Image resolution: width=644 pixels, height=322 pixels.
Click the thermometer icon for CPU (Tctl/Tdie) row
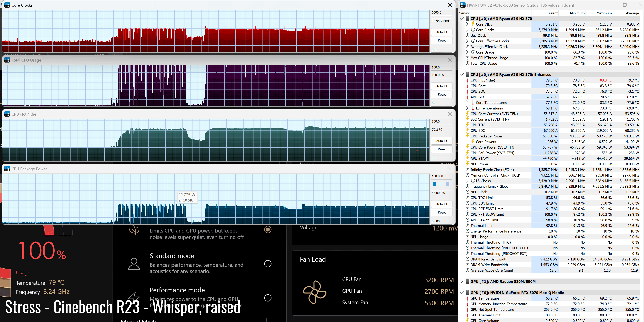[x=467, y=80]
